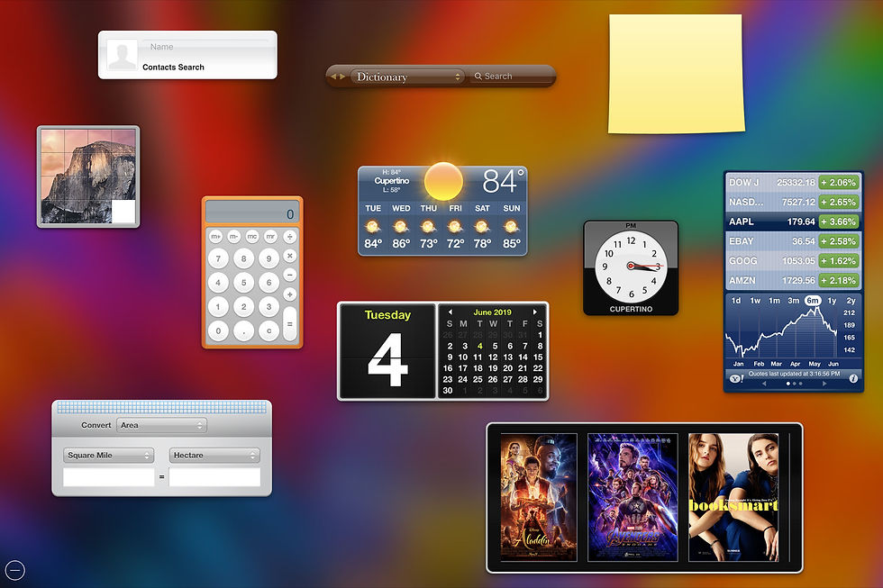Viewport: 883px width, 588px height.
Task: Switch the stock chart to 1d range
Action: [737, 300]
